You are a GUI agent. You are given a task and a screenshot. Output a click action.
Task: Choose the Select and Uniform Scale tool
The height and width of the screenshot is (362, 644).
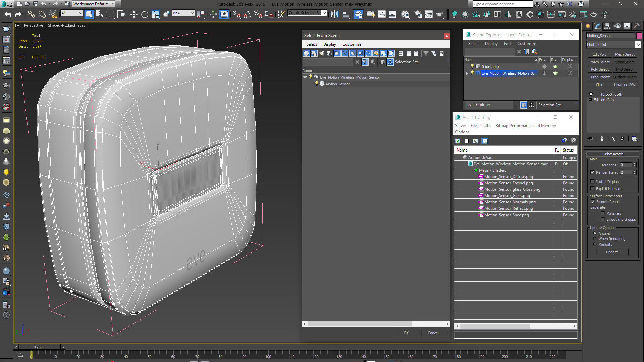pos(155,14)
